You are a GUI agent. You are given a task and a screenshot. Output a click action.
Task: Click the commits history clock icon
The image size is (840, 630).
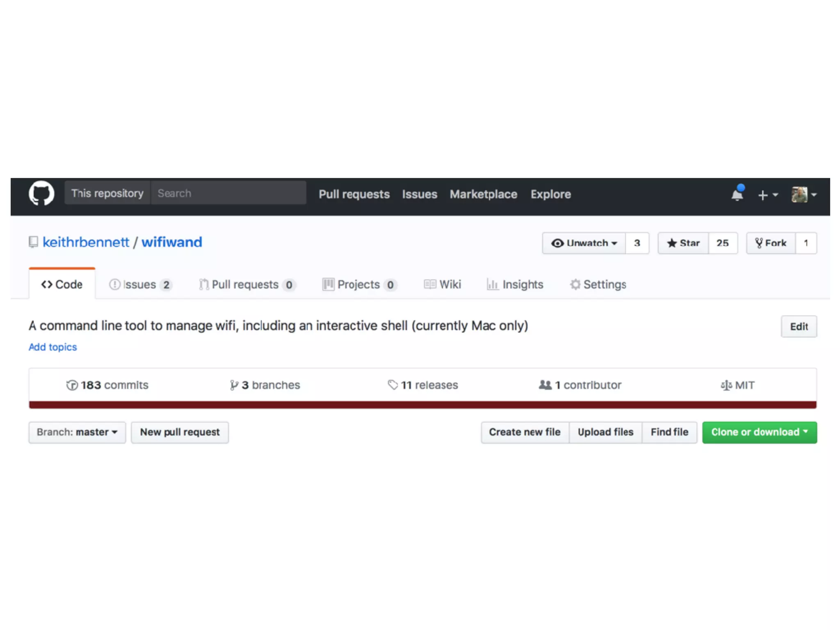[72, 385]
